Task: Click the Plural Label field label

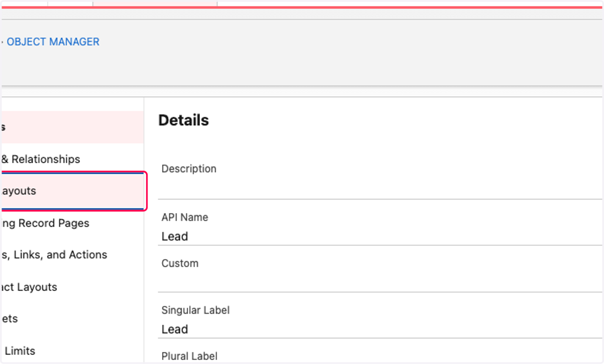Action: pyautogui.click(x=189, y=356)
